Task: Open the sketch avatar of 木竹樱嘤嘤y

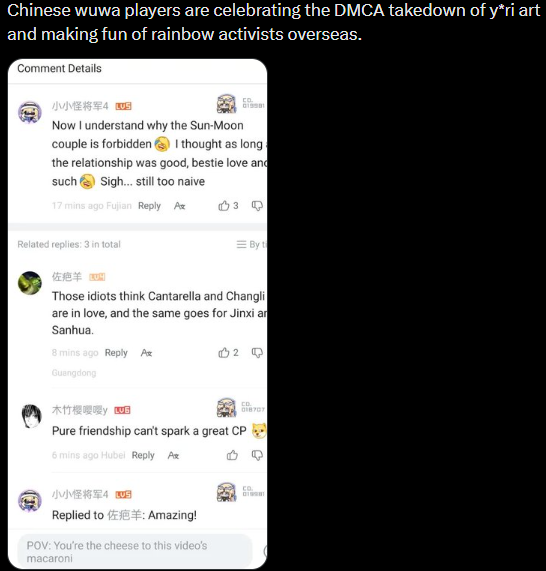Action: coord(32,416)
